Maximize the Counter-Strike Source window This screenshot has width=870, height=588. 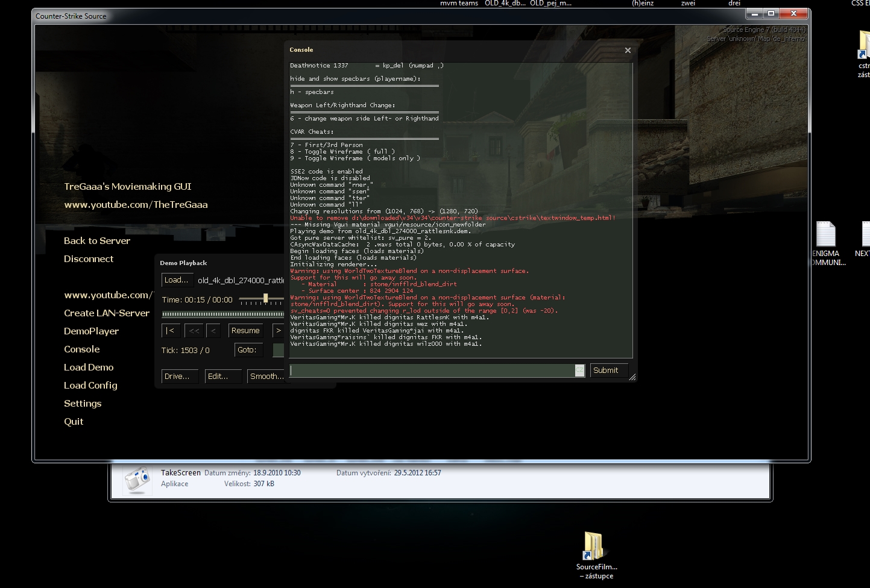(771, 13)
